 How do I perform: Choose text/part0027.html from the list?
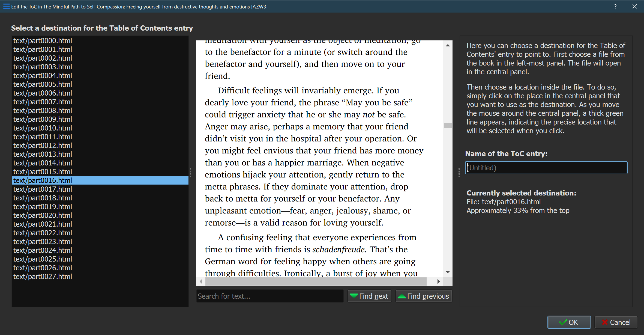point(43,277)
